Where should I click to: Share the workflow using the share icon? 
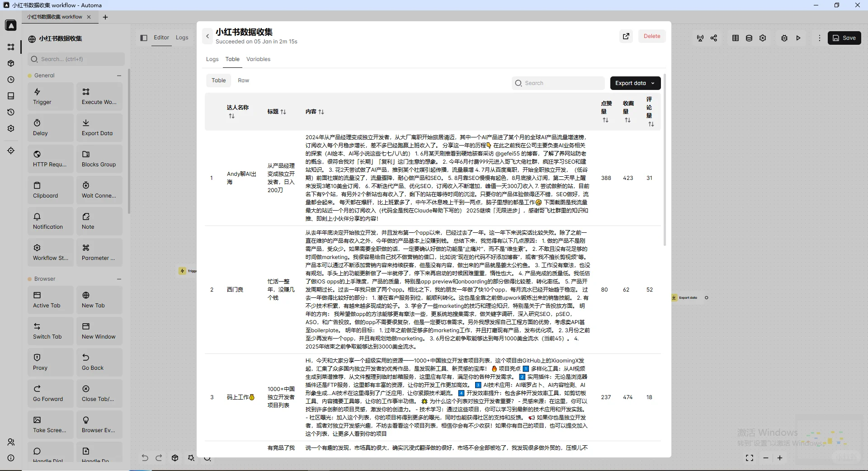[714, 38]
